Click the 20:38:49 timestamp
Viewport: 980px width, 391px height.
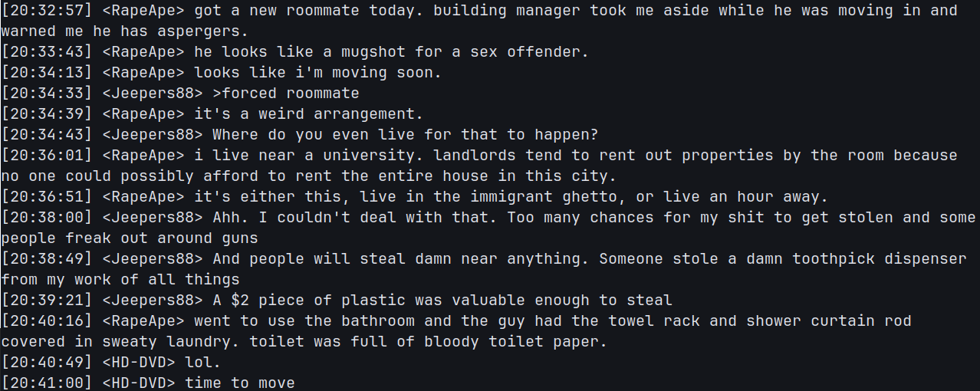[46, 259]
